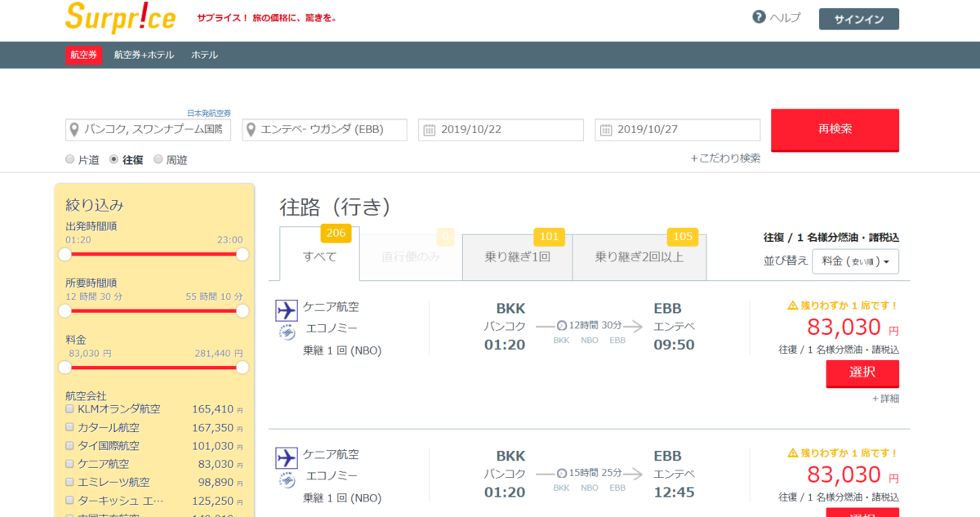Click the origin location pin icon
This screenshot has width=980, height=517.
(75, 130)
